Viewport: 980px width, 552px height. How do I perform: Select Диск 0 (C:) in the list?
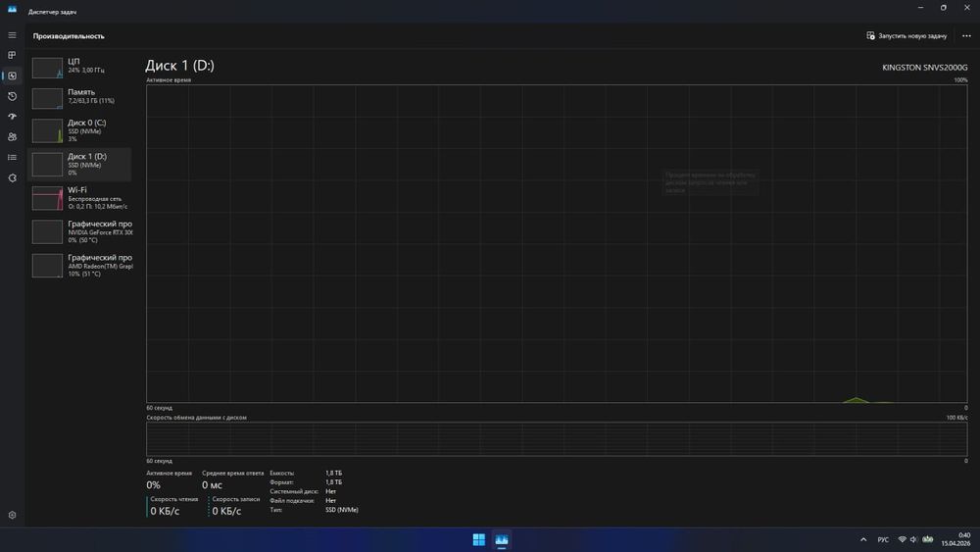(80, 130)
